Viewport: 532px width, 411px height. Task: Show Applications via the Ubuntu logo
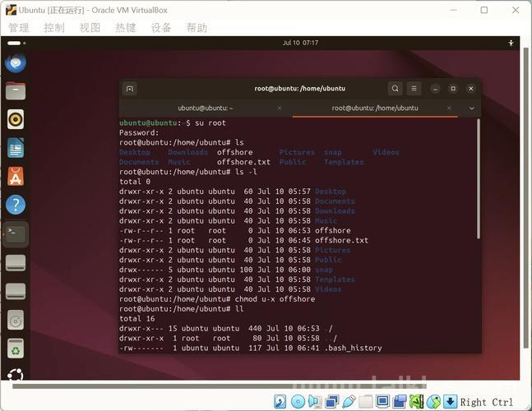click(16, 374)
